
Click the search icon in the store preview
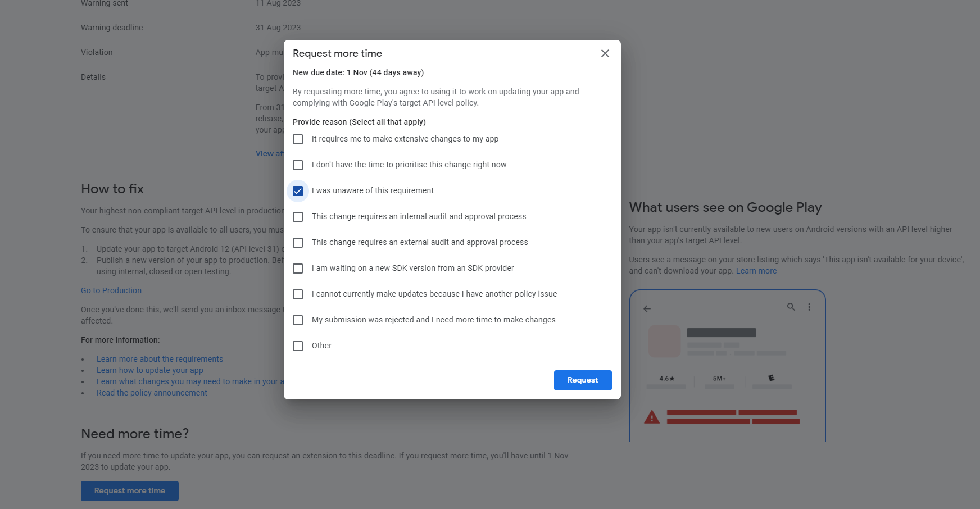[791, 307]
